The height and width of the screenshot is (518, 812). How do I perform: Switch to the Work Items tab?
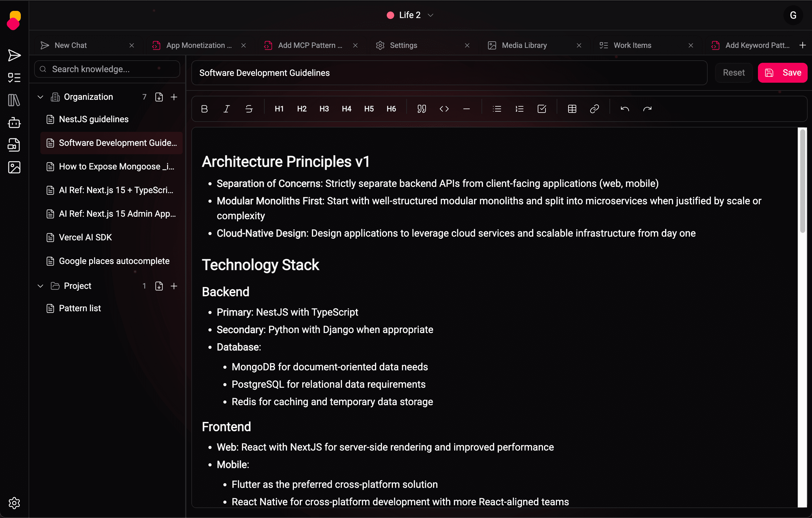point(632,45)
